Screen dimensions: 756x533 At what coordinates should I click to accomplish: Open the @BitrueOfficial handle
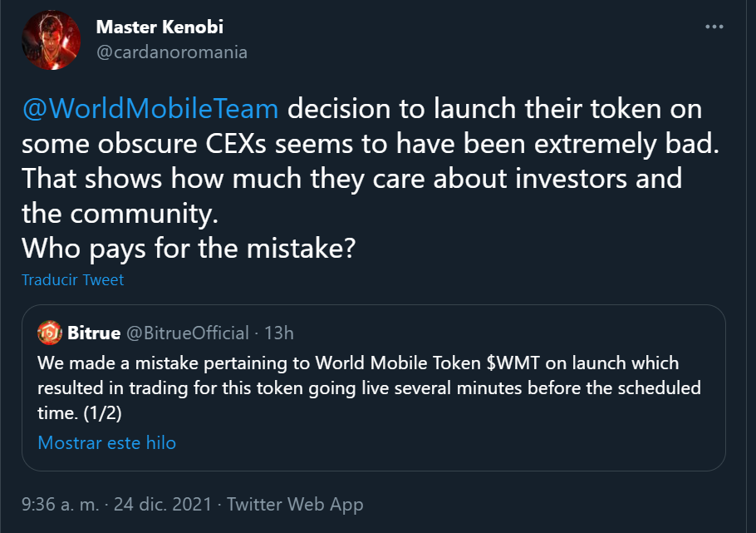[188, 333]
